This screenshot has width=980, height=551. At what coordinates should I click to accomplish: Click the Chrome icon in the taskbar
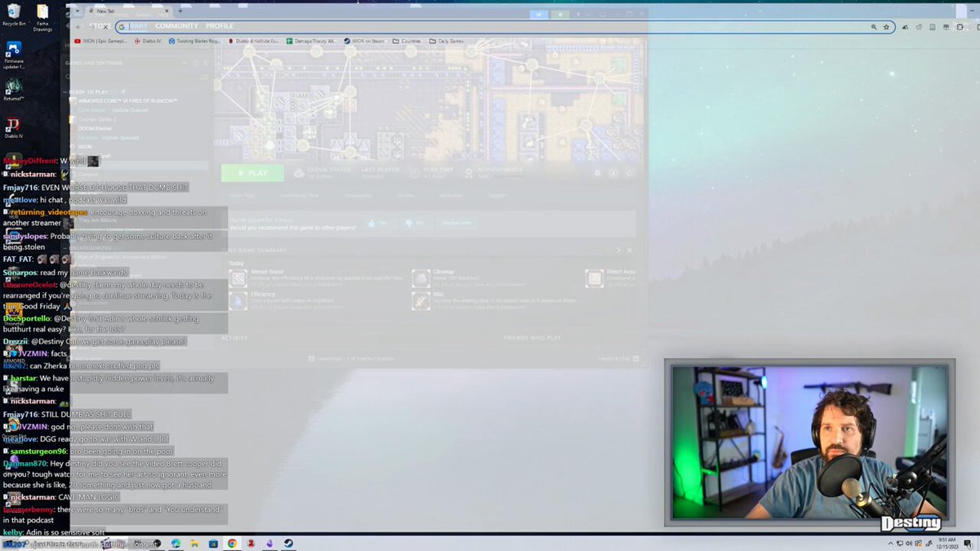coord(232,543)
